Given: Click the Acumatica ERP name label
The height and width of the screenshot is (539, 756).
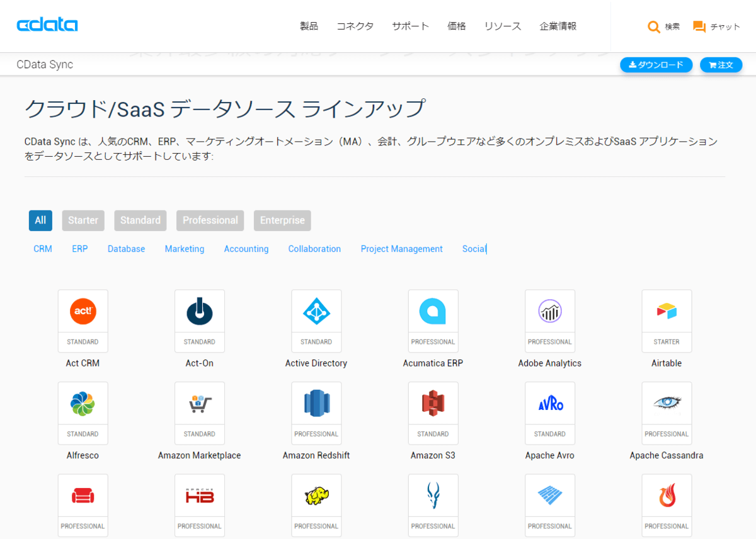Looking at the screenshot, I should pos(433,363).
